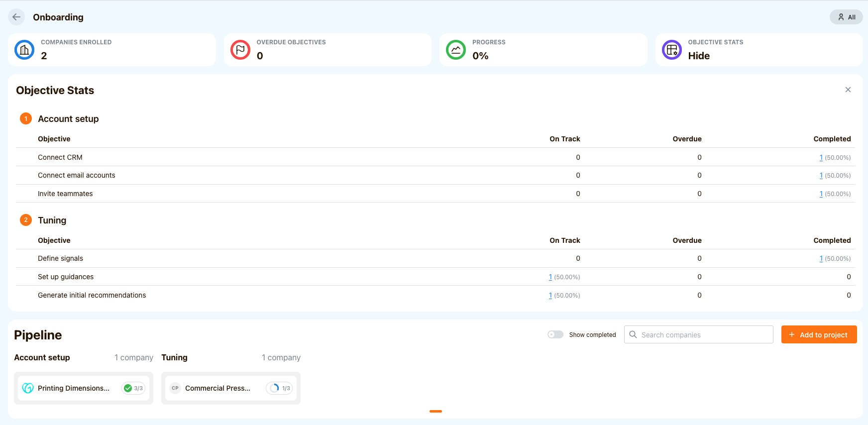Viewport: 868px width, 425px height.
Task: Click the Progress chart icon
Action: [x=456, y=50]
